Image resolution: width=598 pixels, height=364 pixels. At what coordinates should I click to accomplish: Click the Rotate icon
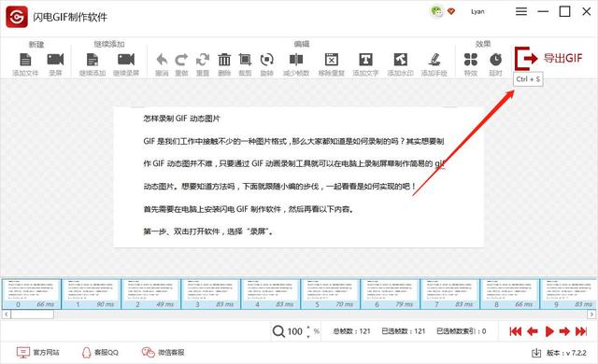[266, 60]
